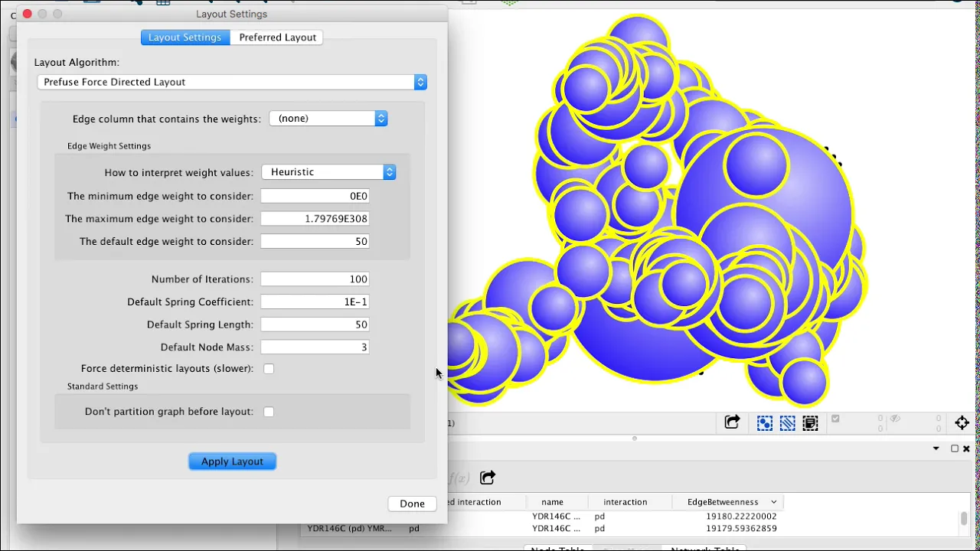Screen dimensions: 980x551
Task: Click the 'YDR146C (pd) YMR...' cell below the dialog
Action: (x=349, y=528)
